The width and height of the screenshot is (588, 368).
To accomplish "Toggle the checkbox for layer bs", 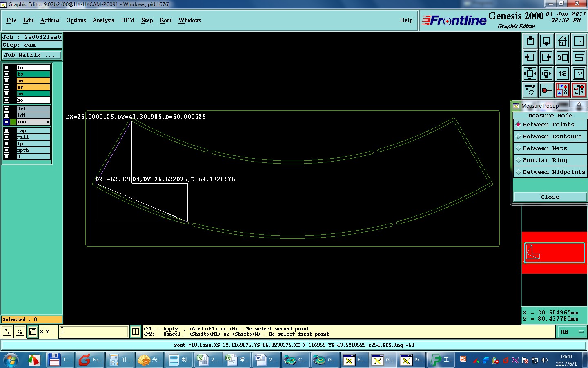I will point(7,94).
